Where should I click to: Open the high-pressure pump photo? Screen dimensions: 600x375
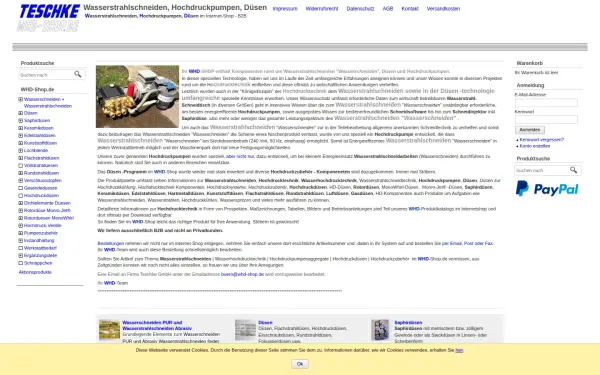pos(137,96)
